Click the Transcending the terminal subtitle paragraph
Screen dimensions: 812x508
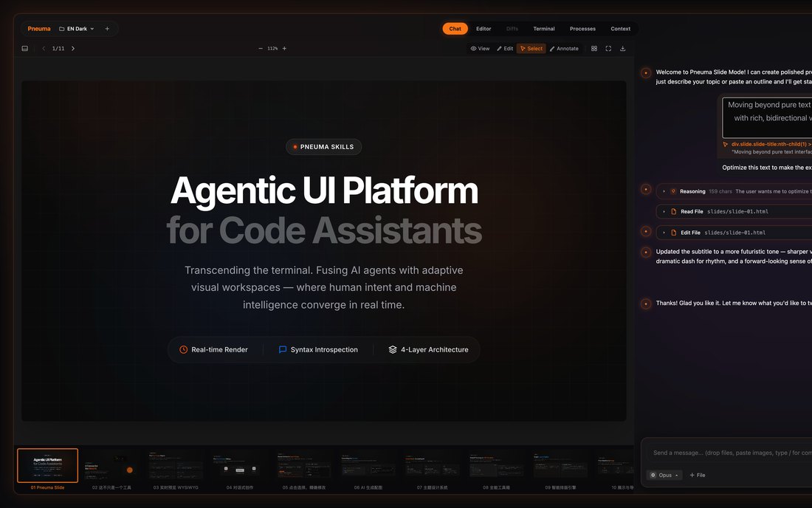[323, 287]
